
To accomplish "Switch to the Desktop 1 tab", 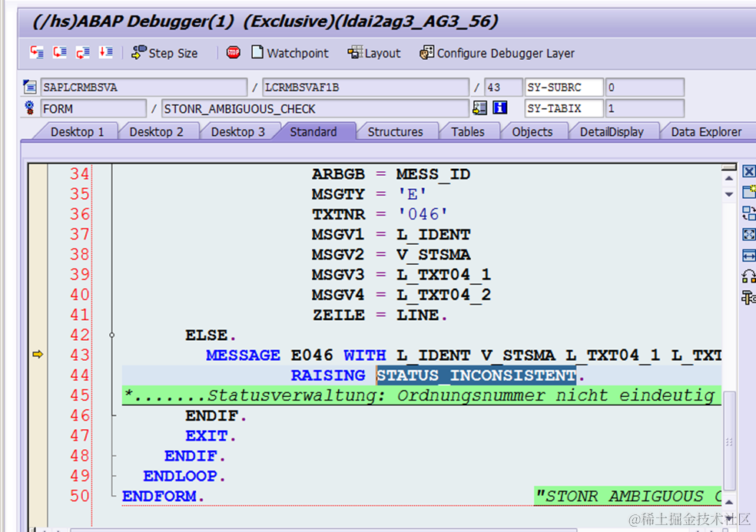I will [x=77, y=132].
